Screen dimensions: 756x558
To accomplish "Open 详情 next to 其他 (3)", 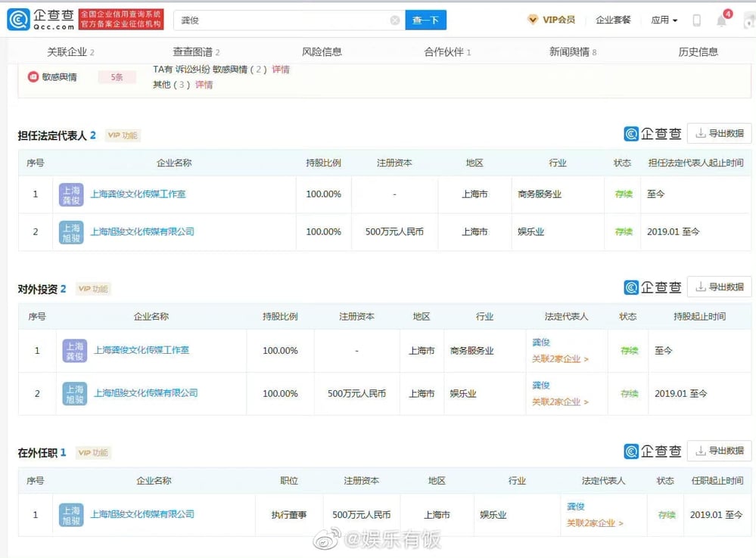I will pyautogui.click(x=204, y=85).
